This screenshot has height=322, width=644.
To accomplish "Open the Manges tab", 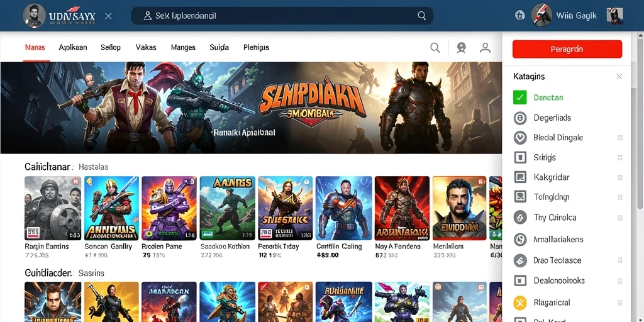I will (183, 47).
